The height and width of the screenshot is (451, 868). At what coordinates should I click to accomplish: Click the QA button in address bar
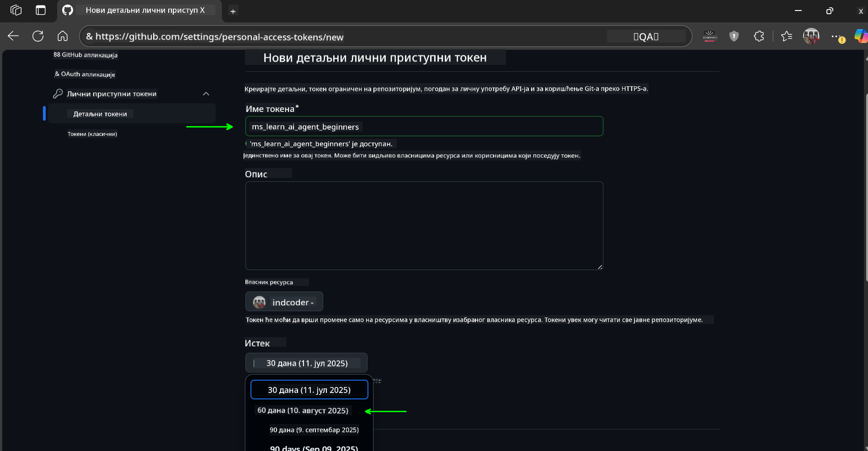[x=646, y=37]
